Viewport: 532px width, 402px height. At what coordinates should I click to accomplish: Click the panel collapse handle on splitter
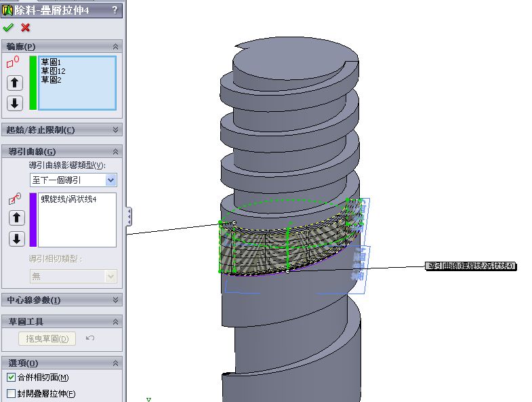point(129,216)
